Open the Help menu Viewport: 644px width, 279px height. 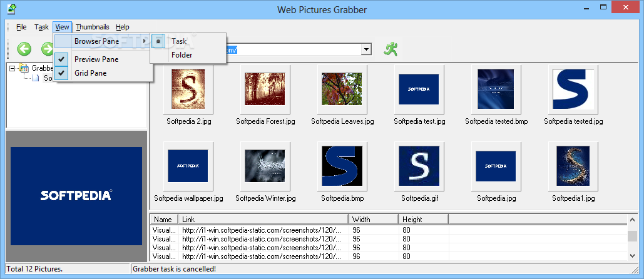pos(123,27)
